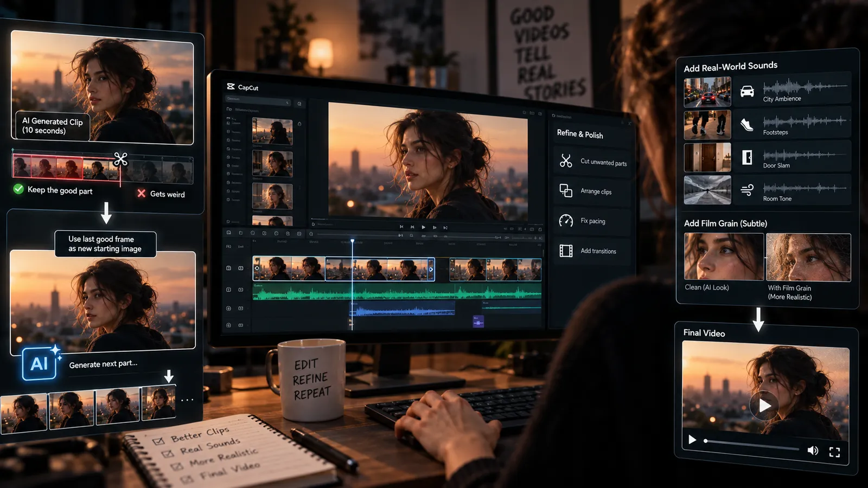Tick the Better Clips checkbox on the notebook
868x488 pixels.
158,441
